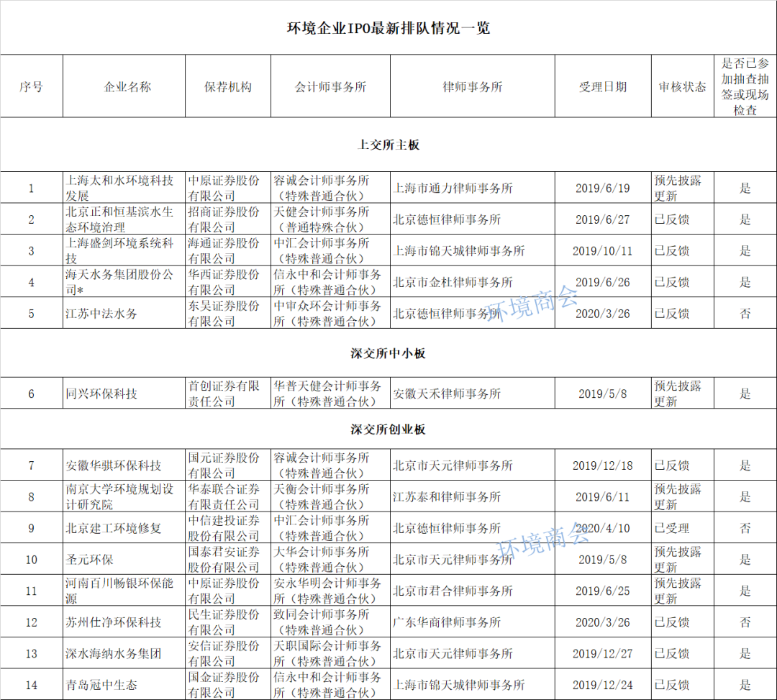Select cell 苏州仕净环保科技
The image size is (777, 700).
pos(124,622)
